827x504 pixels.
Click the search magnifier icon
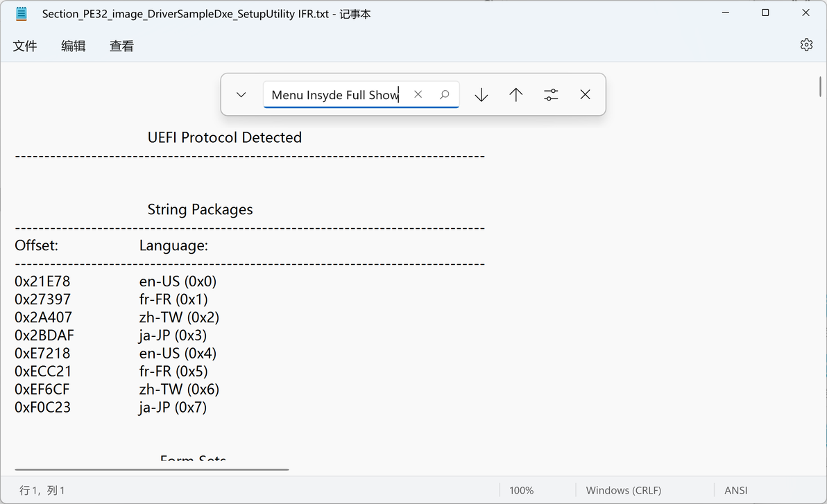445,94
